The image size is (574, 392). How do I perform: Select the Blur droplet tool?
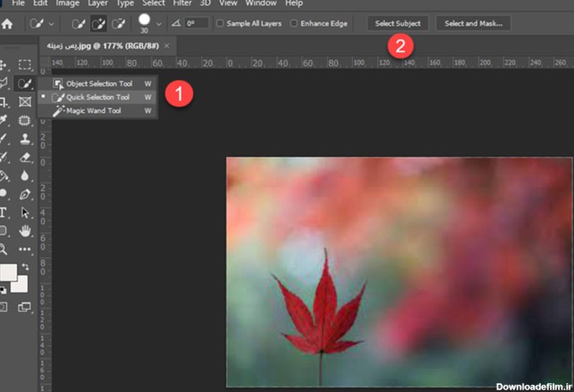[25, 176]
